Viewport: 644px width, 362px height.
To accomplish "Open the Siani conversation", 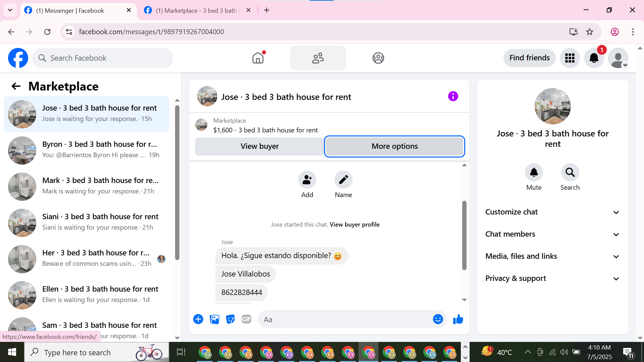I will [x=87, y=223].
